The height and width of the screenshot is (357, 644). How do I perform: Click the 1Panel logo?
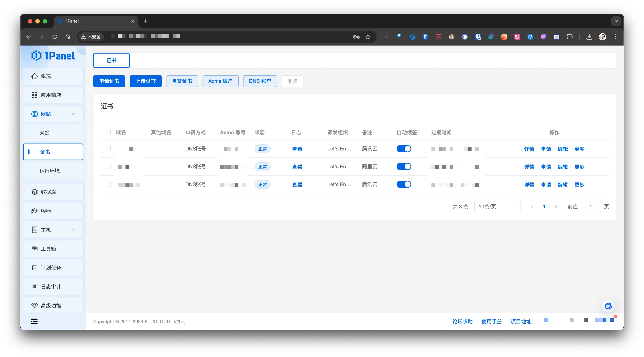click(x=53, y=56)
